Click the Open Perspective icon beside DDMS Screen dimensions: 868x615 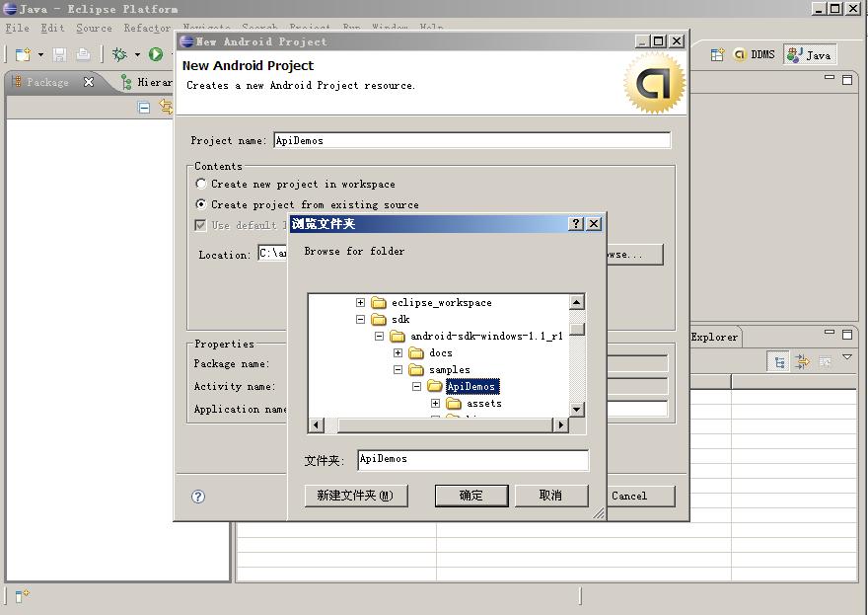click(x=717, y=55)
